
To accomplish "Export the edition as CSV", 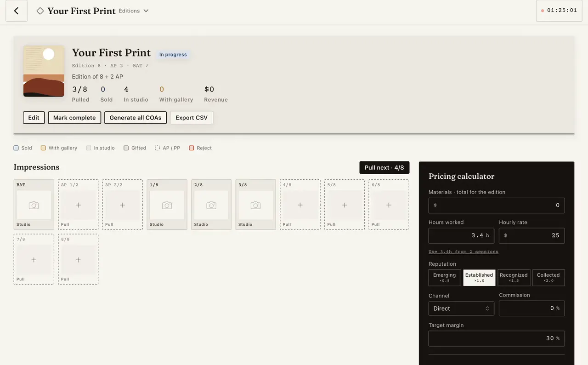I will point(192,118).
